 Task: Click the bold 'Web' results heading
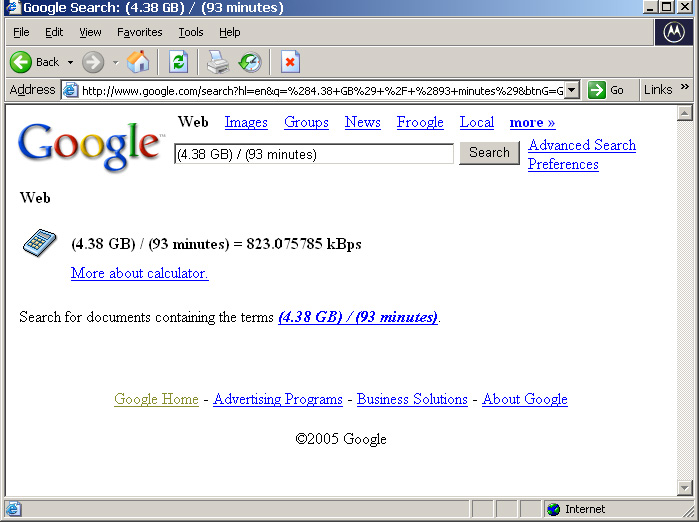coord(35,197)
